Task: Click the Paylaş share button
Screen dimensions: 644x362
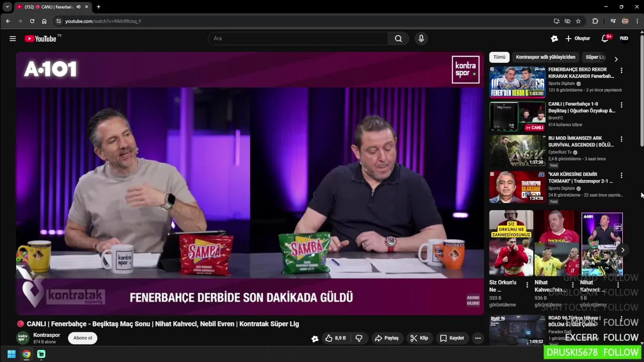Action: (386, 338)
